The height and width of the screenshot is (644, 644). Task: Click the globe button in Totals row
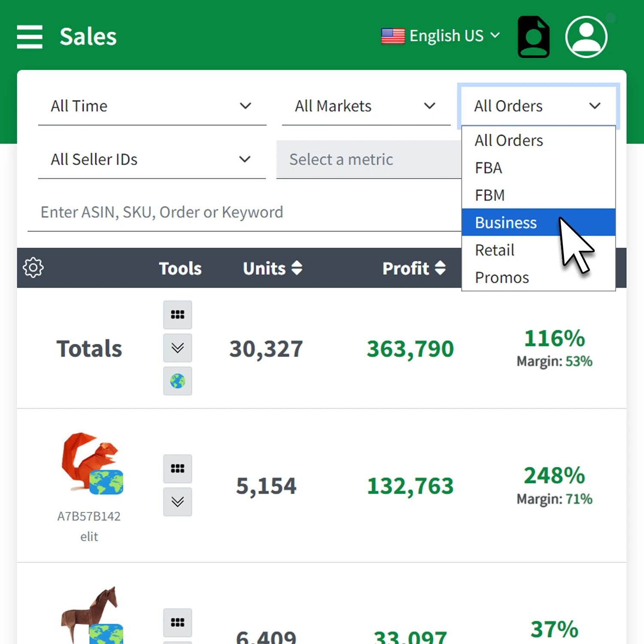tap(178, 381)
